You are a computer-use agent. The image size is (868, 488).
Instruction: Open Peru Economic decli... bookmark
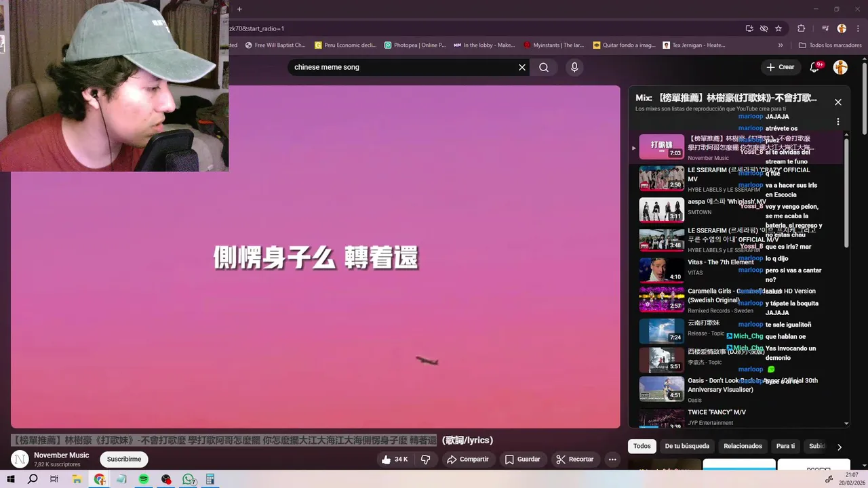pyautogui.click(x=345, y=45)
